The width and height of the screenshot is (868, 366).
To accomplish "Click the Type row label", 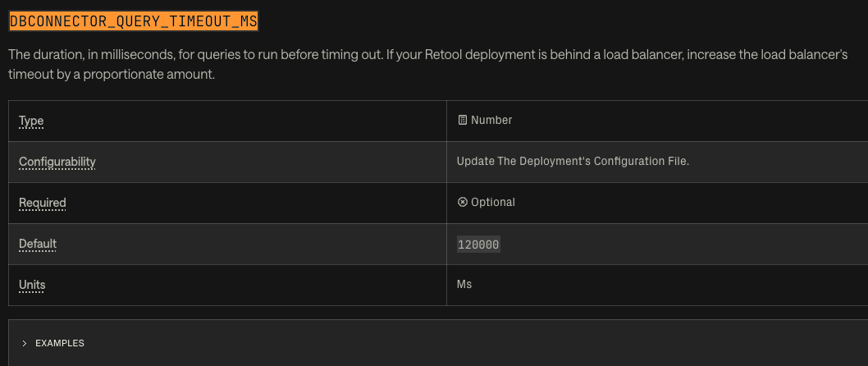I will pos(31,121).
